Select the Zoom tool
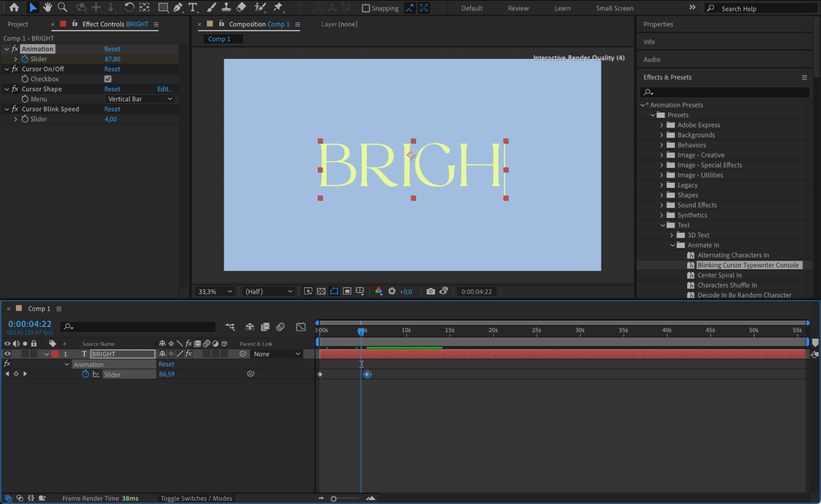821x504 pixels. tap(62, 7)
